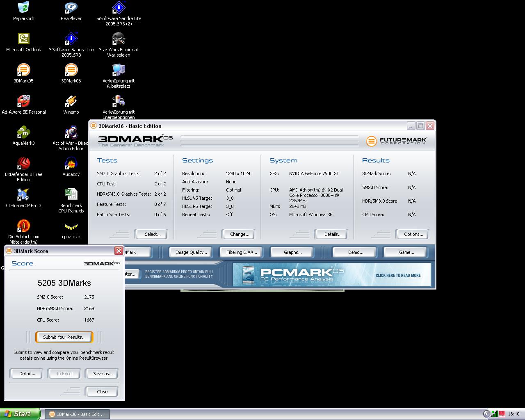This screenshot has height=420, width=525.
Task: Click the SM2.0 Score value 2175
Action: pos(89,297)
